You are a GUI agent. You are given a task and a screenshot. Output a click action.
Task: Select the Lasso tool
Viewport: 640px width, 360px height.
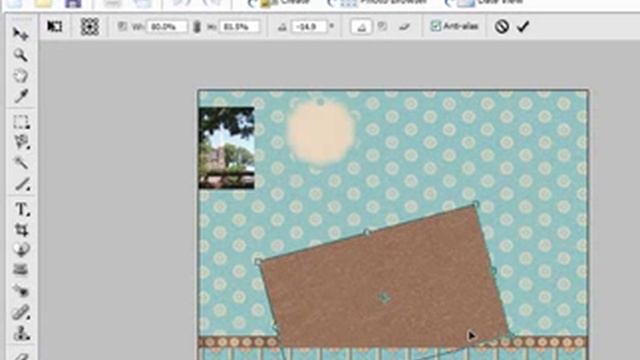point(21,142)
